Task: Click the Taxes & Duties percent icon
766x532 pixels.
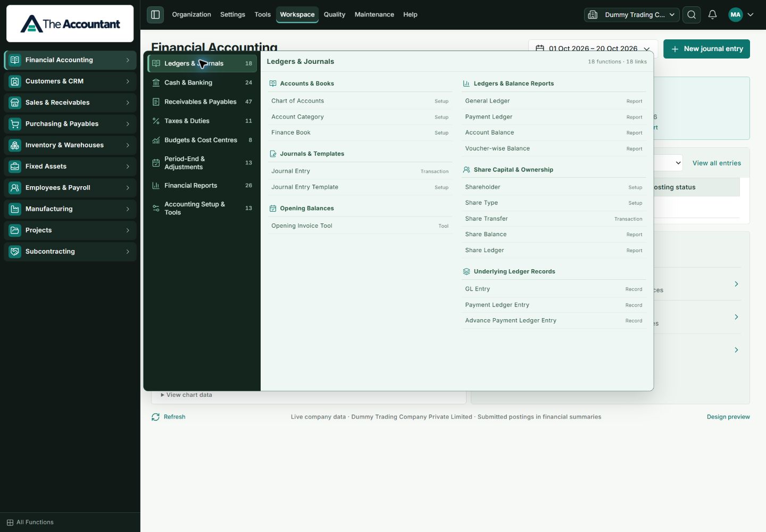Action: [156, 121]
